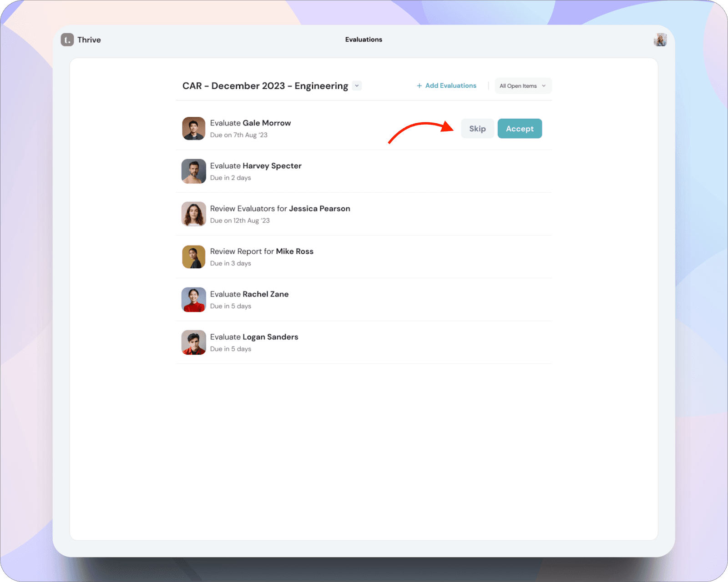Click Harvey Specter's profile photo

click(x=194, y=171)
